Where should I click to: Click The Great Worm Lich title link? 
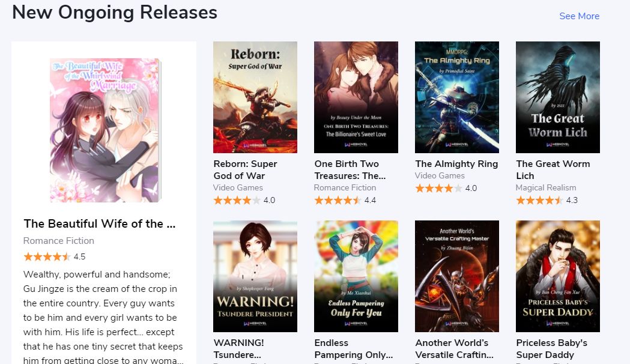(x=553, y=169)
